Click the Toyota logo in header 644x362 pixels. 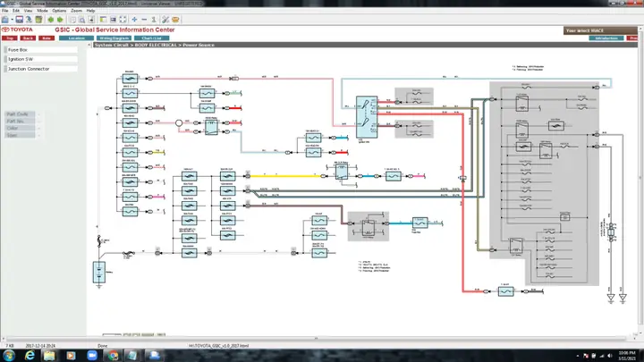pyautogui.click(x=17, y=29)
